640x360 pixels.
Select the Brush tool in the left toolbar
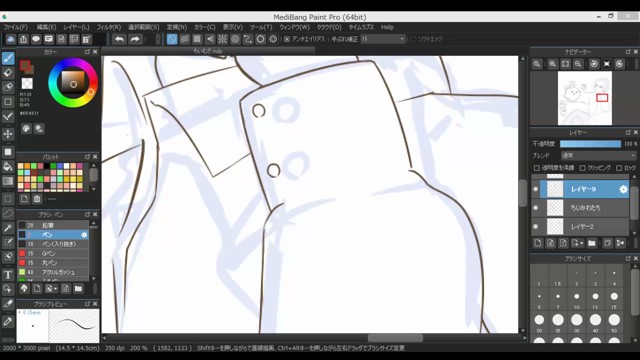8,58
